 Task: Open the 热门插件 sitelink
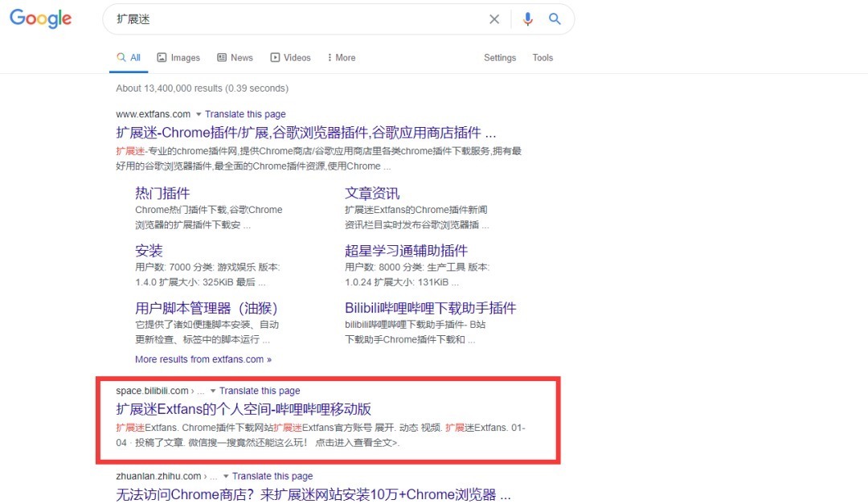tap(162, 193)
